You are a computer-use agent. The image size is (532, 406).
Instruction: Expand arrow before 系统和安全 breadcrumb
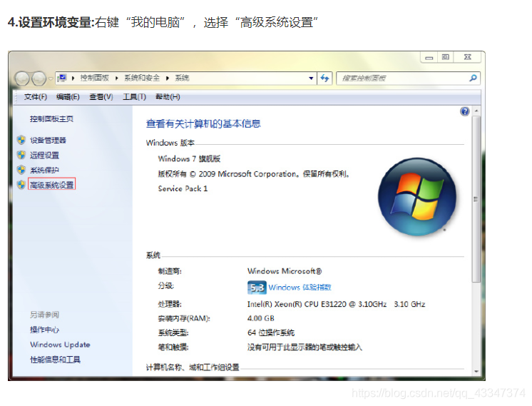(117, 78)
